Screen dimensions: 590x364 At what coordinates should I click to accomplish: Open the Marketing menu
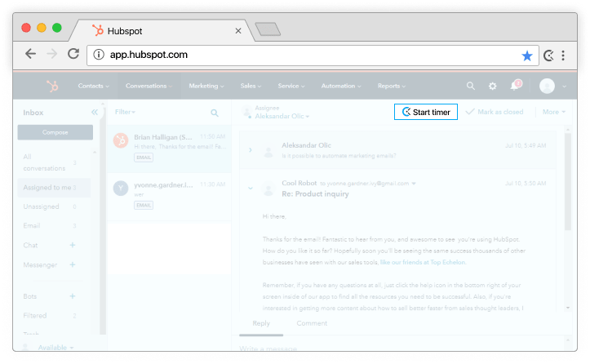(x=206, y=86)
